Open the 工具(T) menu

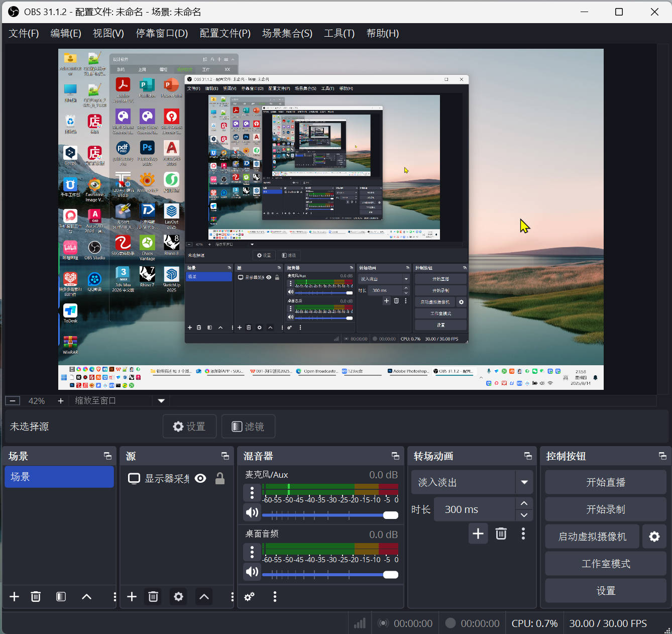pos(339,33)
